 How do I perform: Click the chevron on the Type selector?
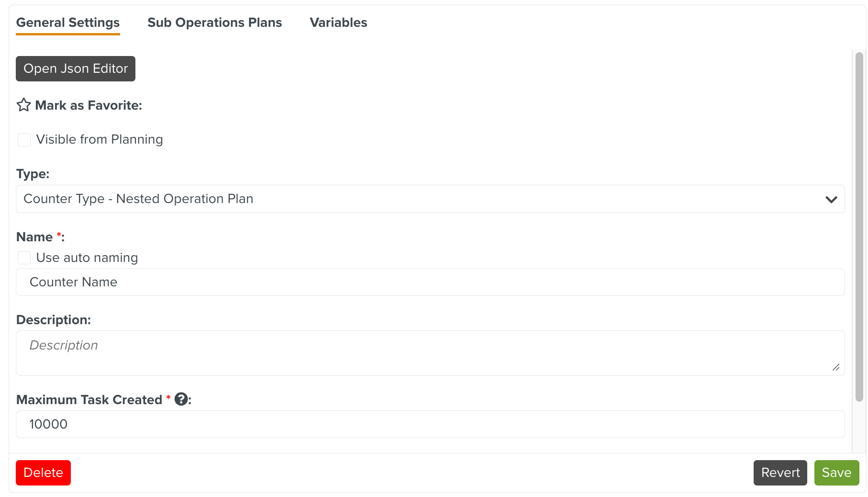(x=832, y=199)
